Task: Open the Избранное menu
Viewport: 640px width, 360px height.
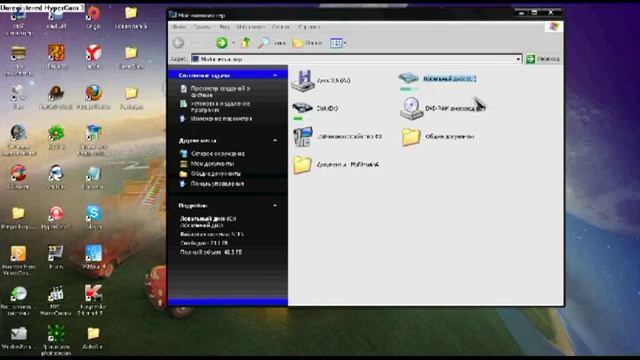Action: point(251,27)
